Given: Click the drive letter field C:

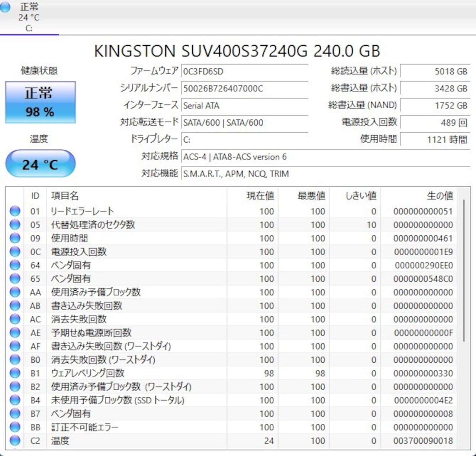Looking at the screenshot, I should 245,140.
